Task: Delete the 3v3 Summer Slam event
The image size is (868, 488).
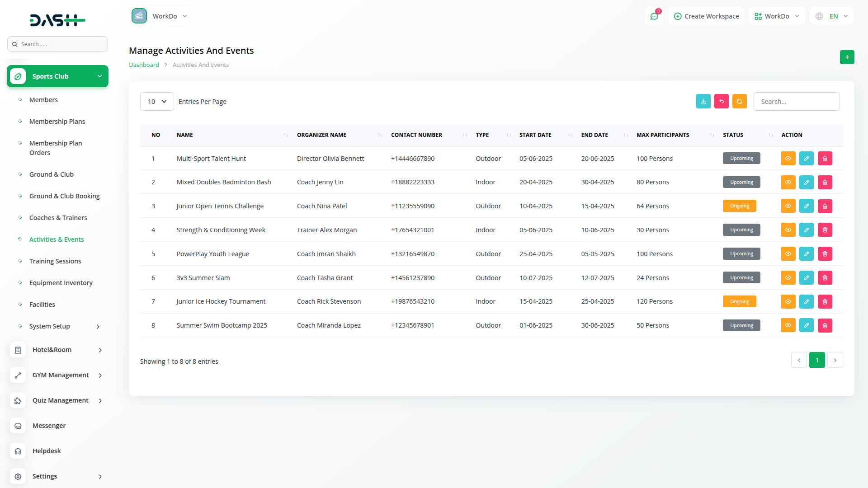Action: (825, 278)
